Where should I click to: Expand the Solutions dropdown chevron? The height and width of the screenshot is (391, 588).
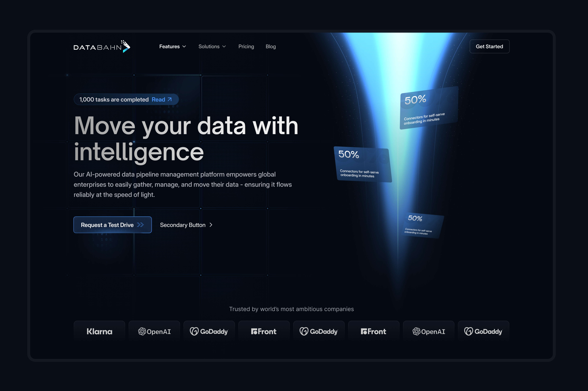click(x=224, y=47)
